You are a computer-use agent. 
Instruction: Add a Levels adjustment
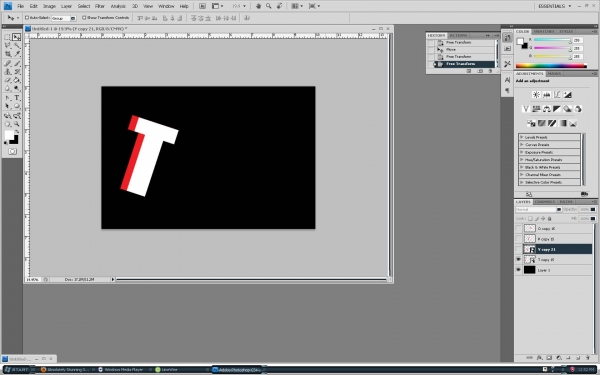pos(547,95)
